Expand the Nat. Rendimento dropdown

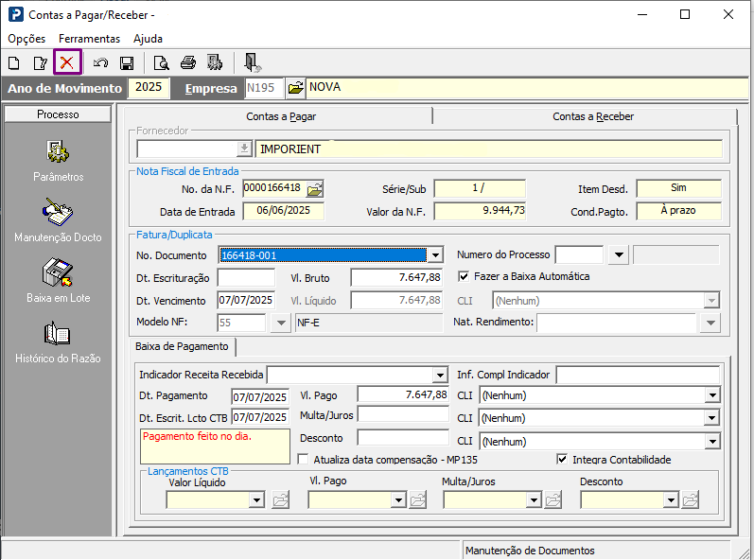pyautogui.click(x=712, y=323)
